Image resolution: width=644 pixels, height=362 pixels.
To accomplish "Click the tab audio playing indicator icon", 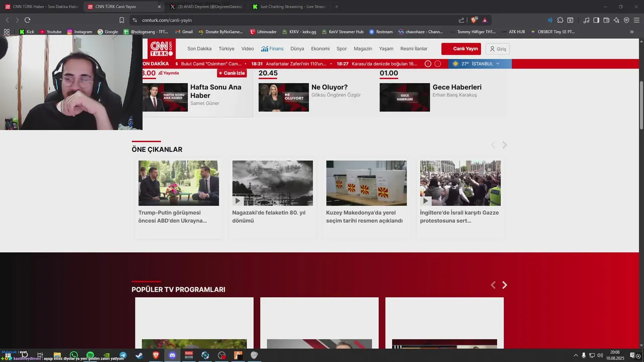I will 550,20.
